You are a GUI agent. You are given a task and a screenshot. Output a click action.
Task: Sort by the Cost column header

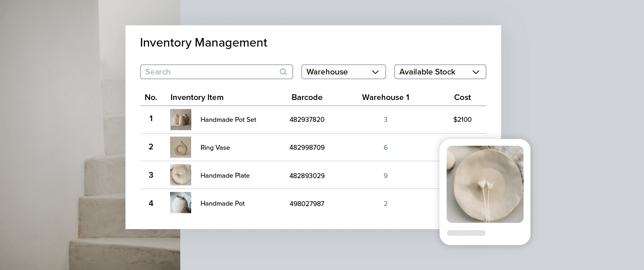pyautogui.click(x=462, y=98)
